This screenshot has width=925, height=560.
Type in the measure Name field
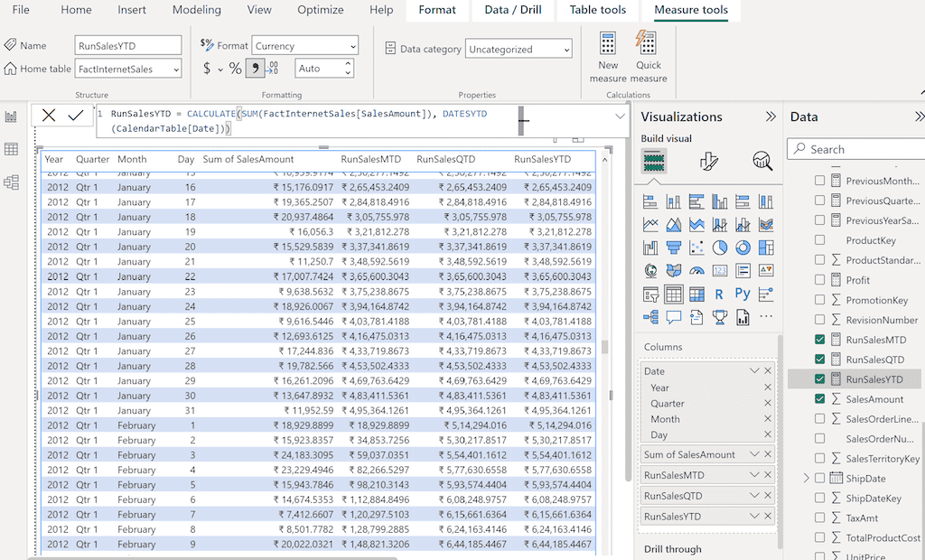126,43
